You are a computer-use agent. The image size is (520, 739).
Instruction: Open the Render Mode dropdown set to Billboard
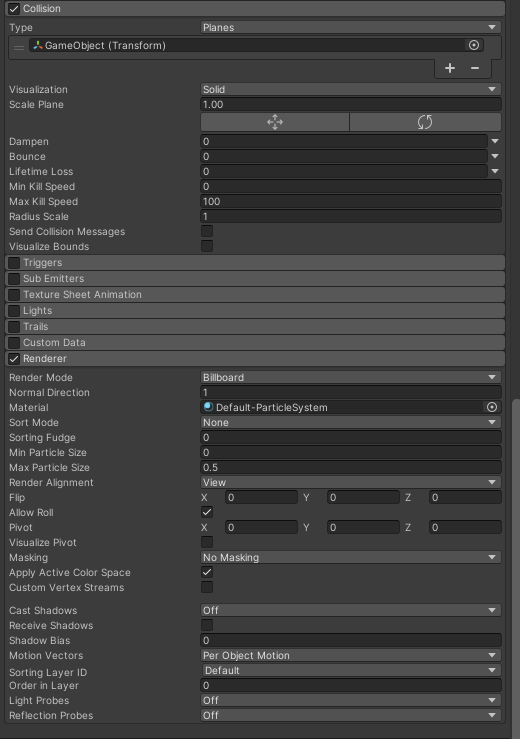(x=351, y=377)
